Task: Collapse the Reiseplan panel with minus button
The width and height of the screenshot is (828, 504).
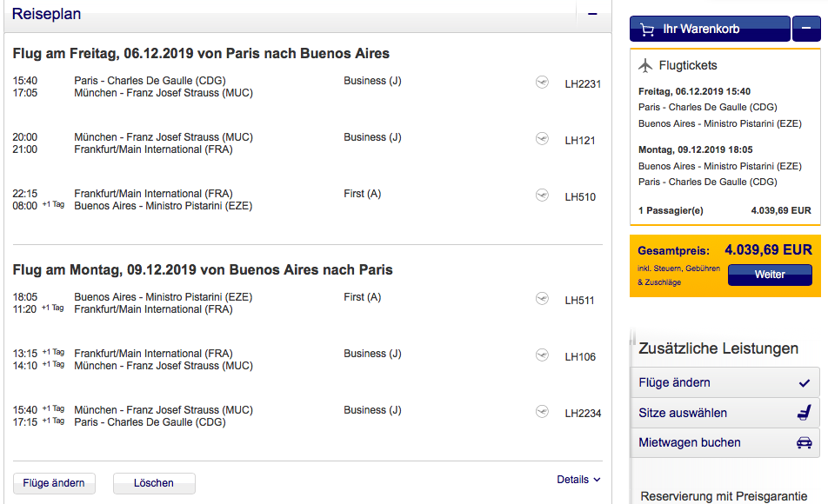Action: [592, 14]
